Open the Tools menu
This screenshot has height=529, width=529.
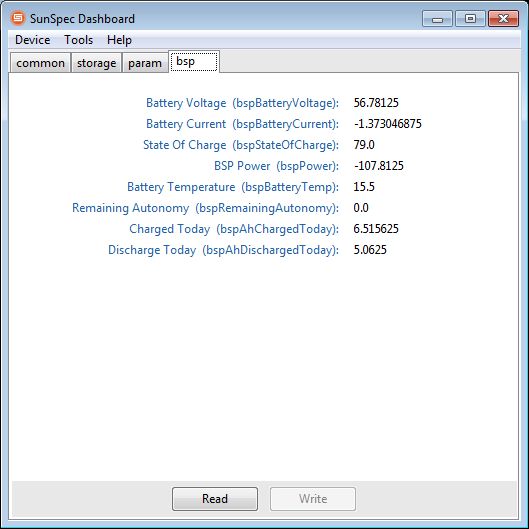tap(79, 40)
